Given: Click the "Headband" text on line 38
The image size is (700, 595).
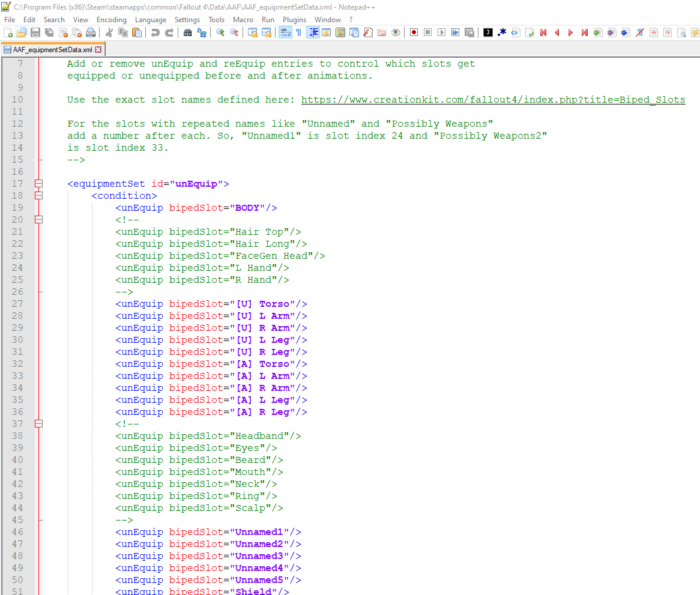Looking at the screenshot, I should (x=259, y=436).
